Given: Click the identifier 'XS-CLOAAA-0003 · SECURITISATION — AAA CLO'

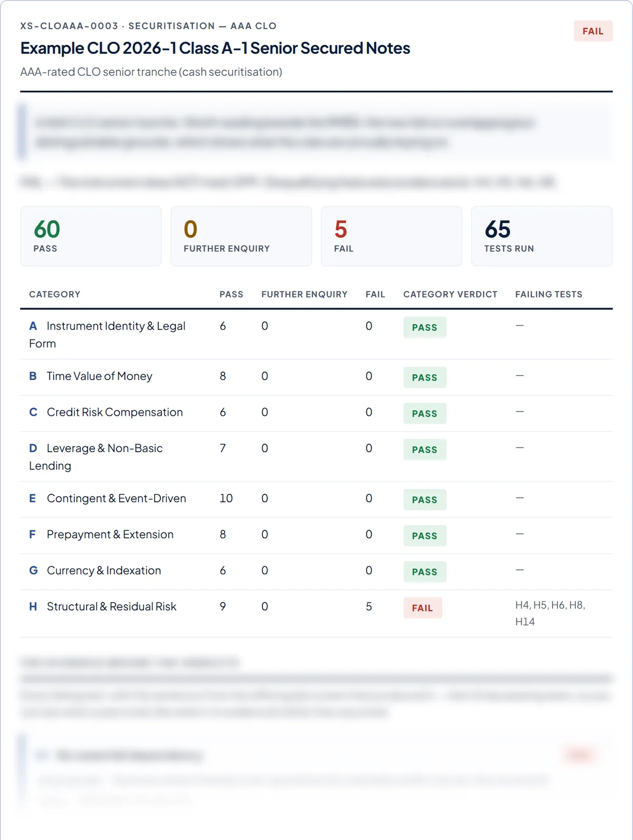Looking at the screenshot, I should tap(148, 26).
